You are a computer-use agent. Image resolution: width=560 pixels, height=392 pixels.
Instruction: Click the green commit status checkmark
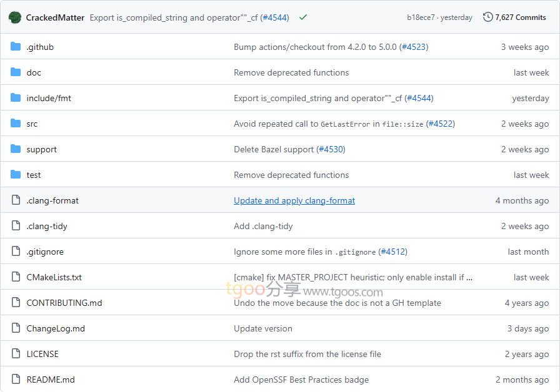tap(303, 17)
